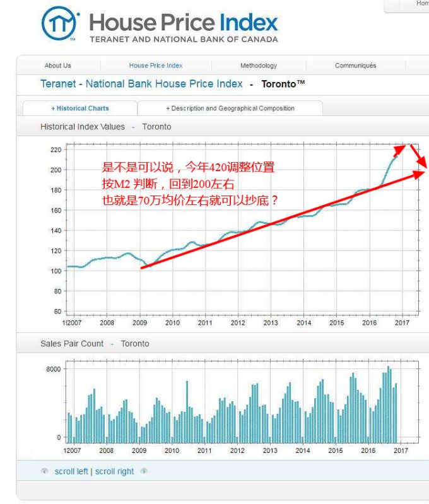429x504 pixels.
Task: Open the About Us menu item
Action: [x=58, y=66]
